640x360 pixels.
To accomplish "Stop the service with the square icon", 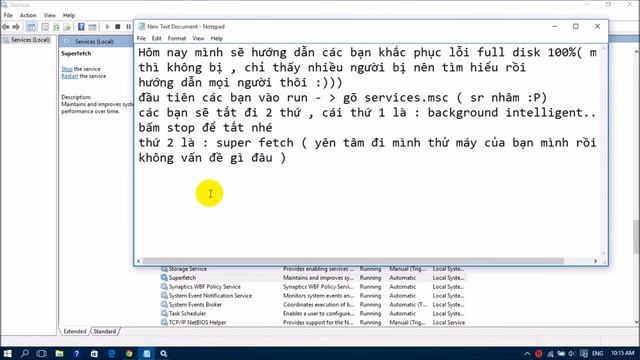I will click(118, 27).
